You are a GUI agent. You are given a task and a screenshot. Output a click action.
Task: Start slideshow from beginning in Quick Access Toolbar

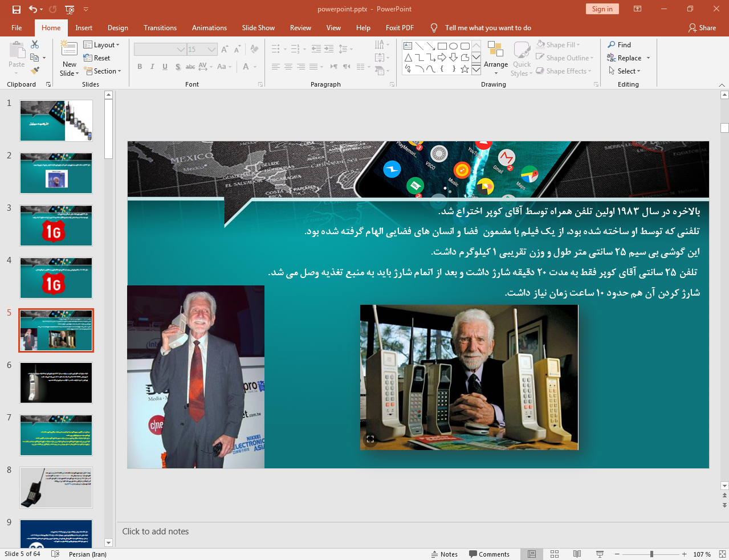(70, 9)
